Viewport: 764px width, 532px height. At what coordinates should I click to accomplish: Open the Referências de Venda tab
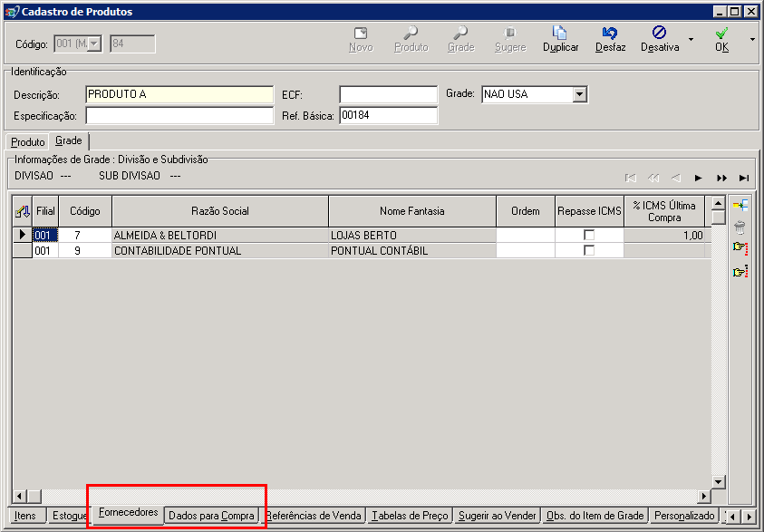[314, 516]
